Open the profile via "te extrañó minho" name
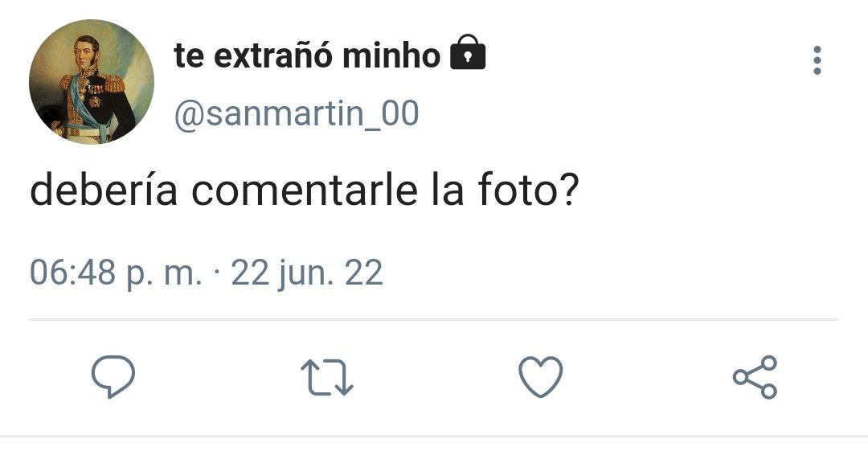 307,56
